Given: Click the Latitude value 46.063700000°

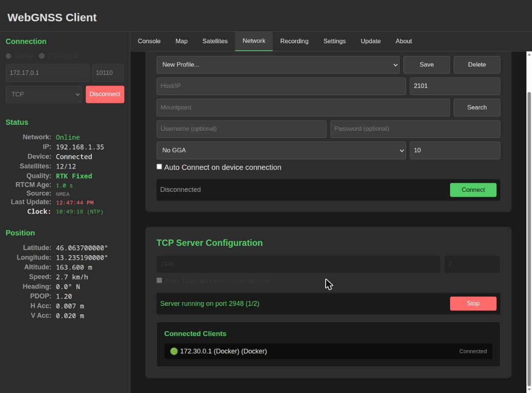Looking at the screenshot, I should [x=82, y=248].
